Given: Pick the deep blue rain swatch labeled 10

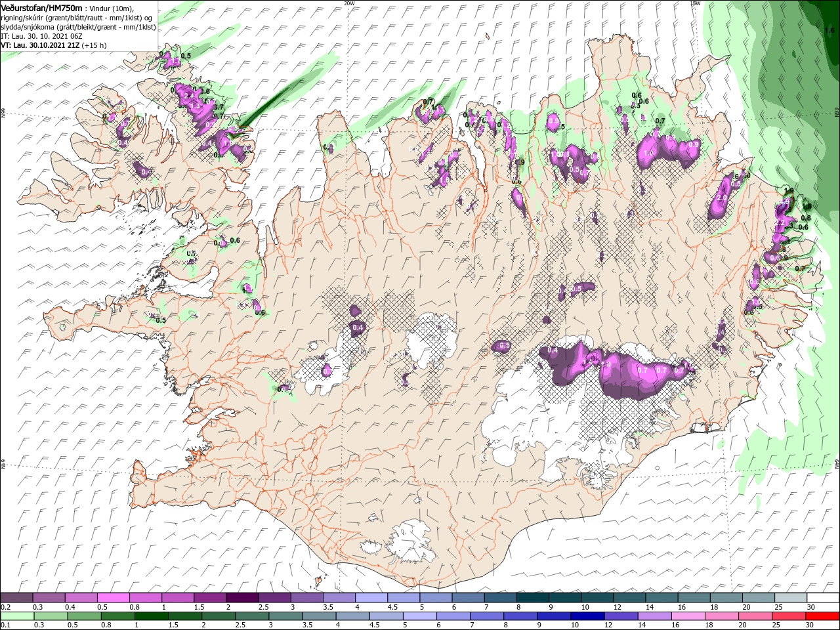Looking at the screenshot, I should point(587,616).
